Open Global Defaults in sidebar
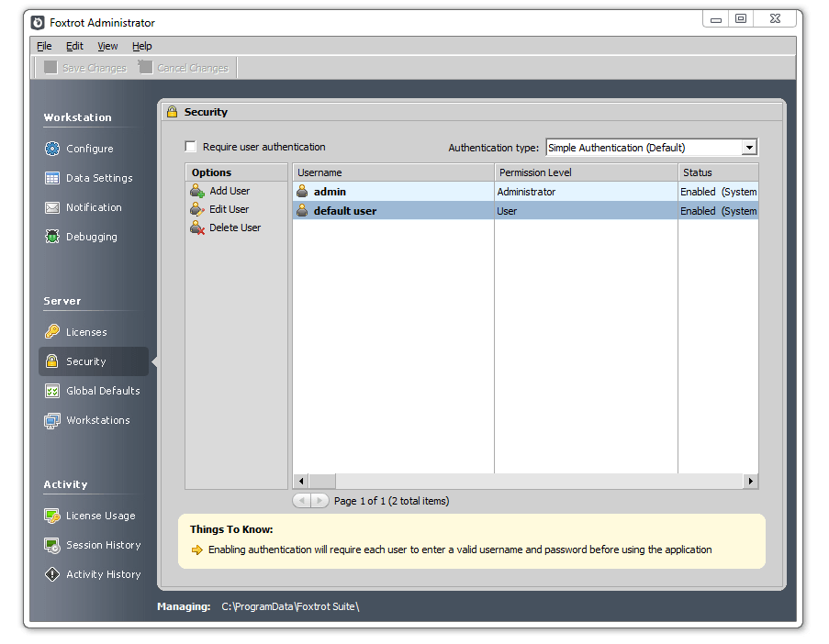 [93, 391]
